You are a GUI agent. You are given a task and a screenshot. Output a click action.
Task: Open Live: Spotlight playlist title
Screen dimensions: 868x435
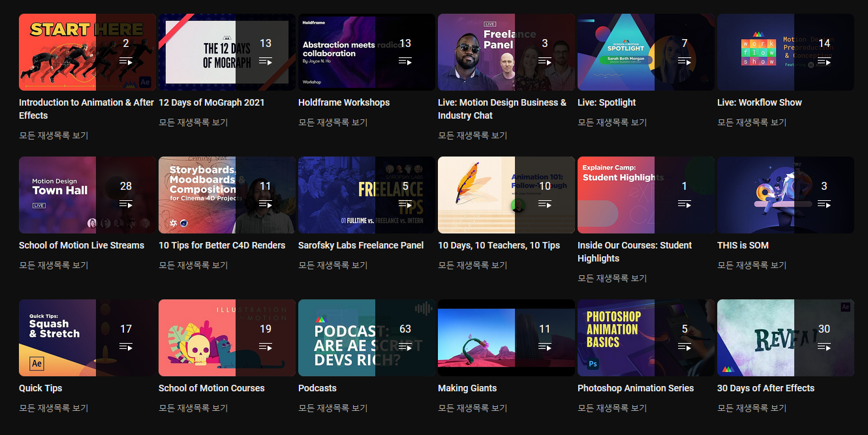click(x=606, y=102)
